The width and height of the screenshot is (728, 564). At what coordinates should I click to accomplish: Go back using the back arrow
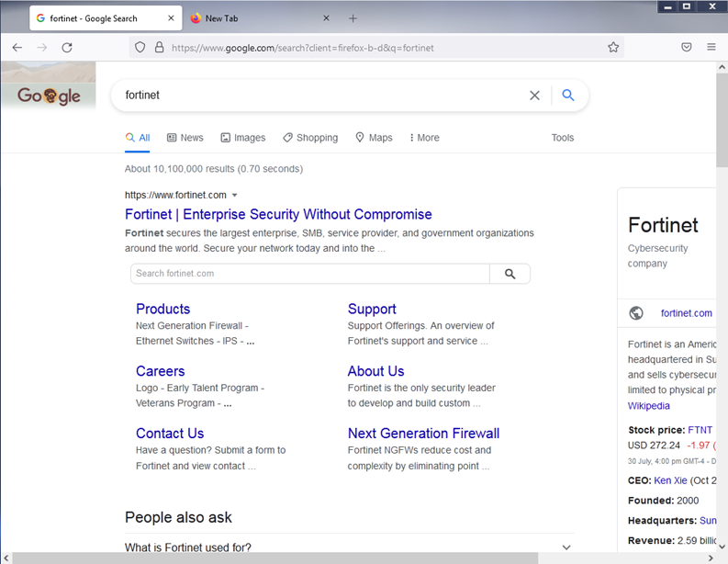click(x=17, y=48)
